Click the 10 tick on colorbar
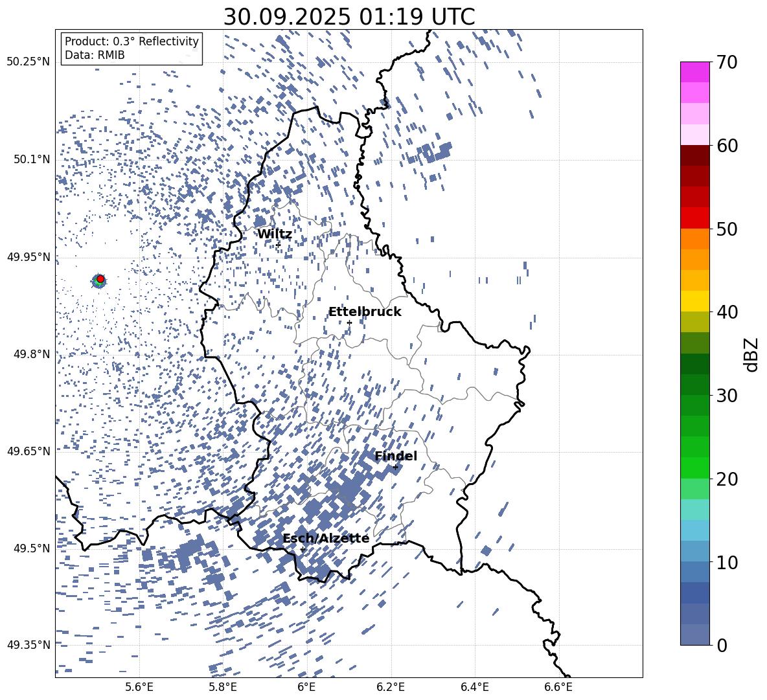Screen dimensions: 767x700 coord(727,562)
